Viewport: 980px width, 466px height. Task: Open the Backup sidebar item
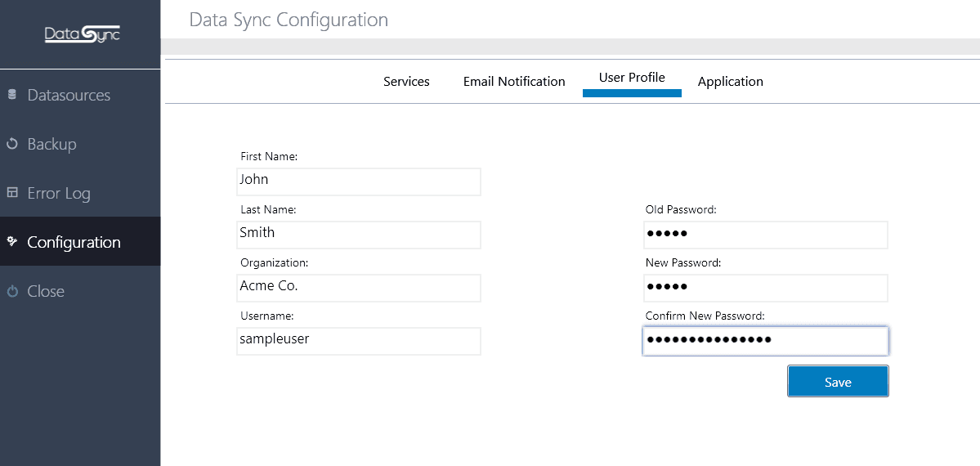click(x=80, y=144)
